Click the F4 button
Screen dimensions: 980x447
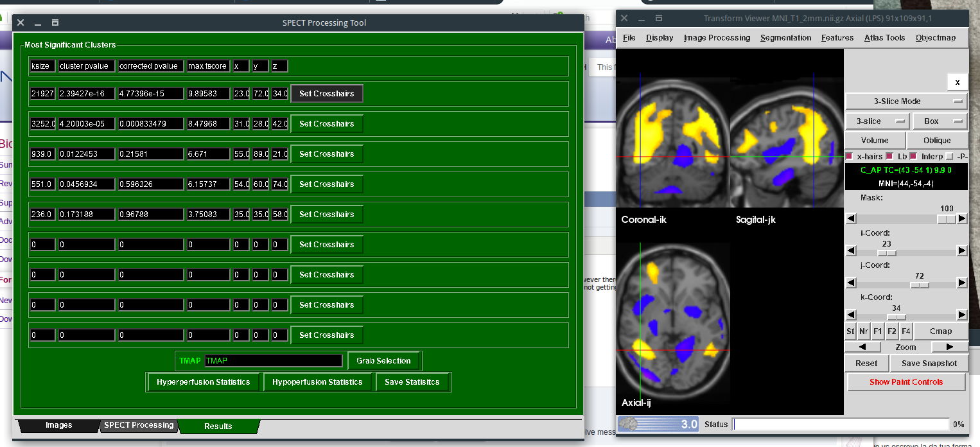click(x=906, y=331)
